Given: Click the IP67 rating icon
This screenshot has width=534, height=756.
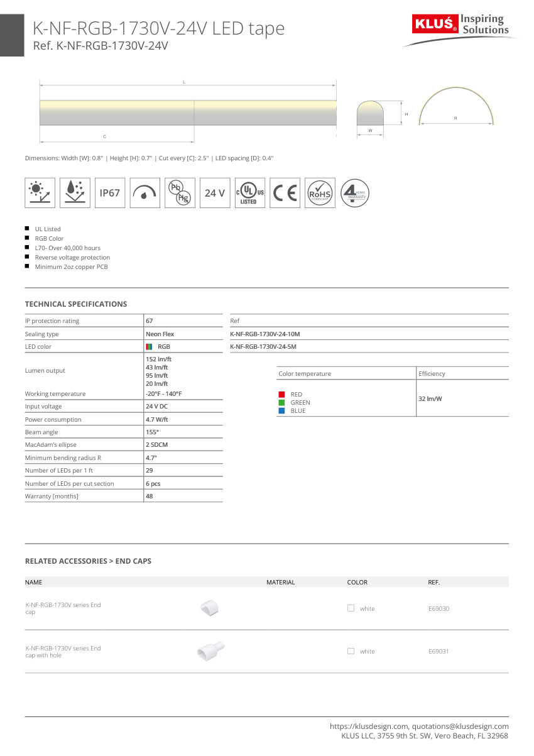Looking at the screenshot, I should [x=110, y=193].
